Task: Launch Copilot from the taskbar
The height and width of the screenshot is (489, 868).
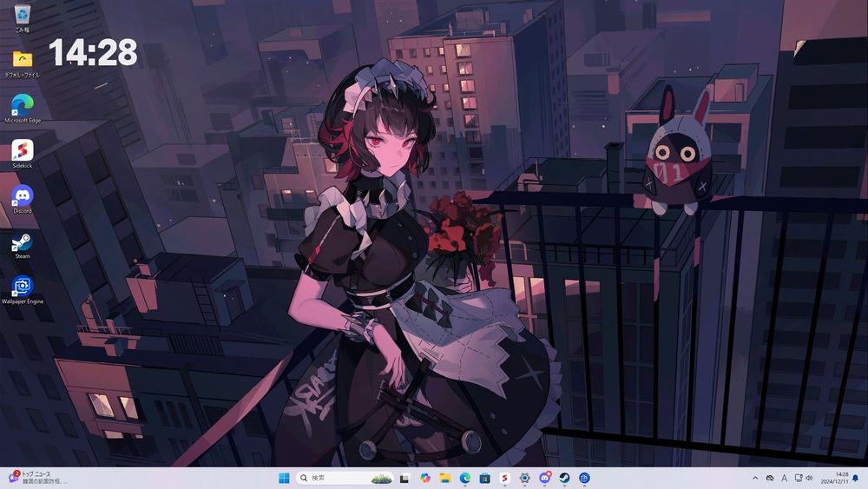Action: [x=424, y=478]
